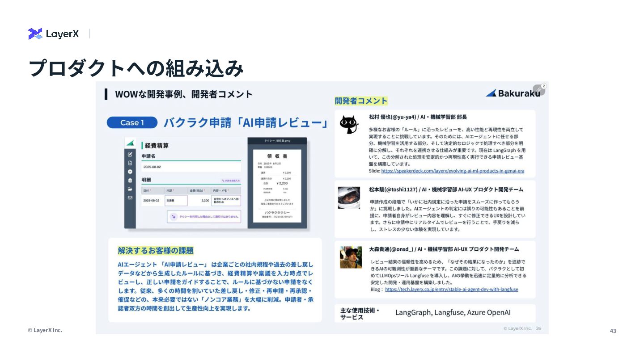The width and height of the screenshot is (644, 362).
Task: Click the 明細 section heading
Action: click(146, 180)
